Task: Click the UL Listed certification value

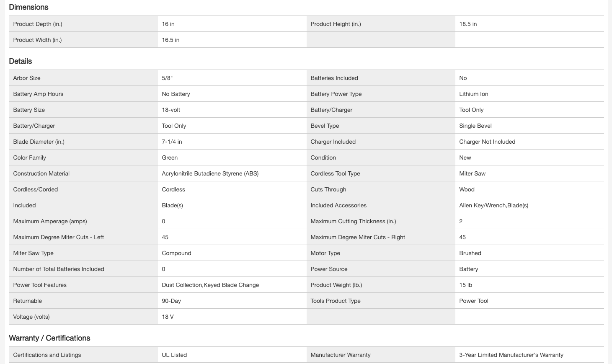Action: point(174,355)
